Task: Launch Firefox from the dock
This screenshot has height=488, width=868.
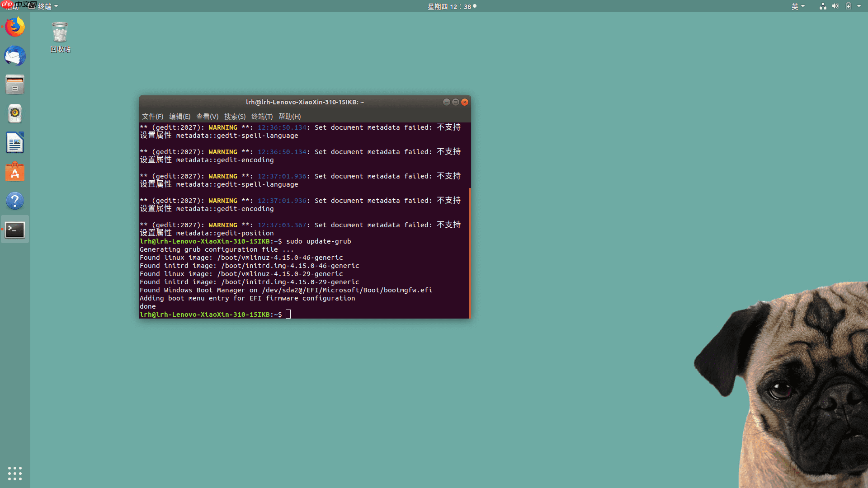Action: 15,27
